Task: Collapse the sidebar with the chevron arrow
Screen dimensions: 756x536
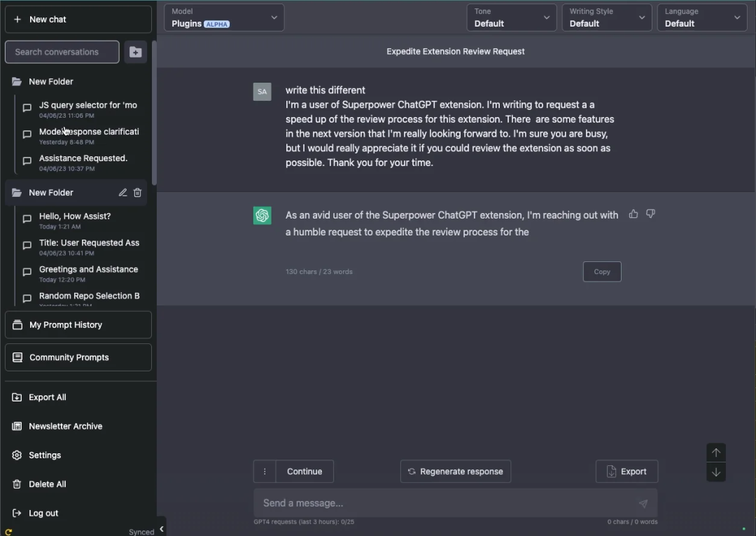Action: (x=162, y=529)
